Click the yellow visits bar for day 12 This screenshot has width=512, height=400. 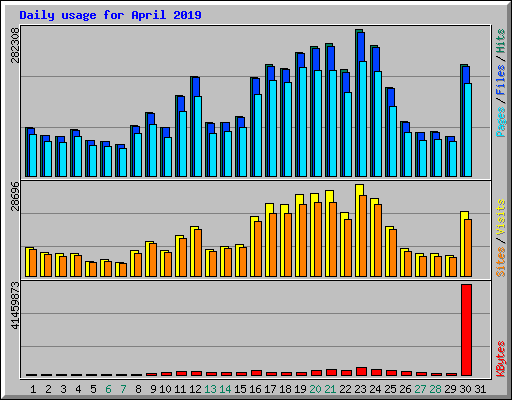click(x=194, y=251)
